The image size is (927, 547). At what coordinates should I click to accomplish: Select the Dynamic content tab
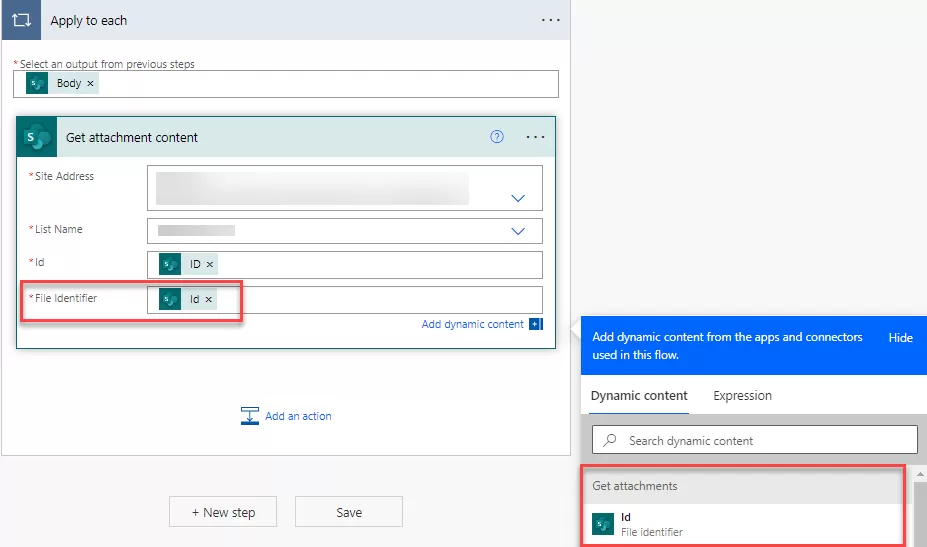click(x=639, y=396)
